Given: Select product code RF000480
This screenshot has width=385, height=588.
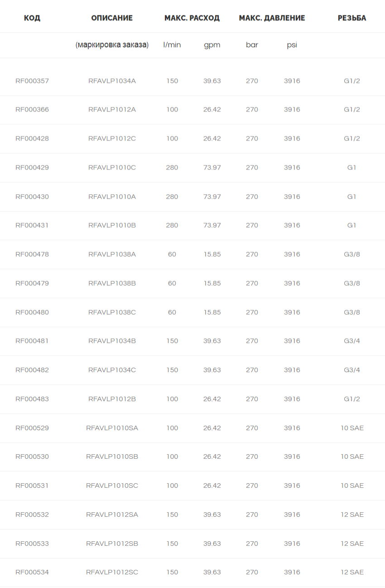Looking at the screenshot, I should tap(32, 312).
